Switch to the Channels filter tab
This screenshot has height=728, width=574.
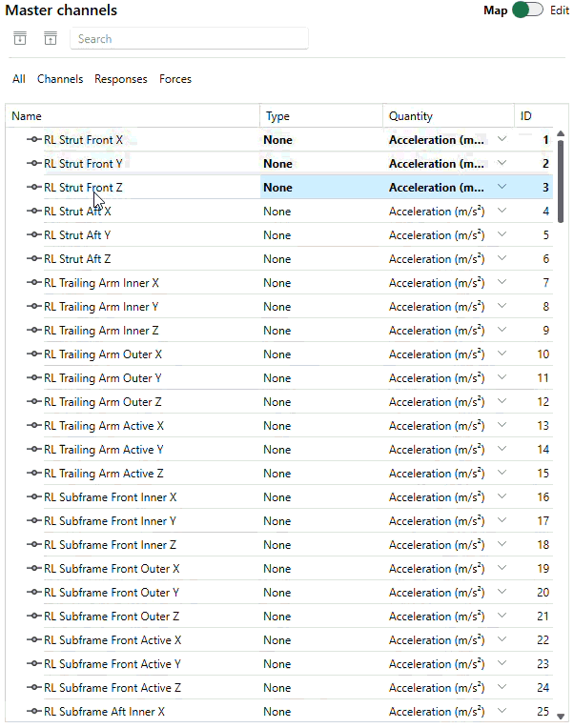(x=60, y=79)
